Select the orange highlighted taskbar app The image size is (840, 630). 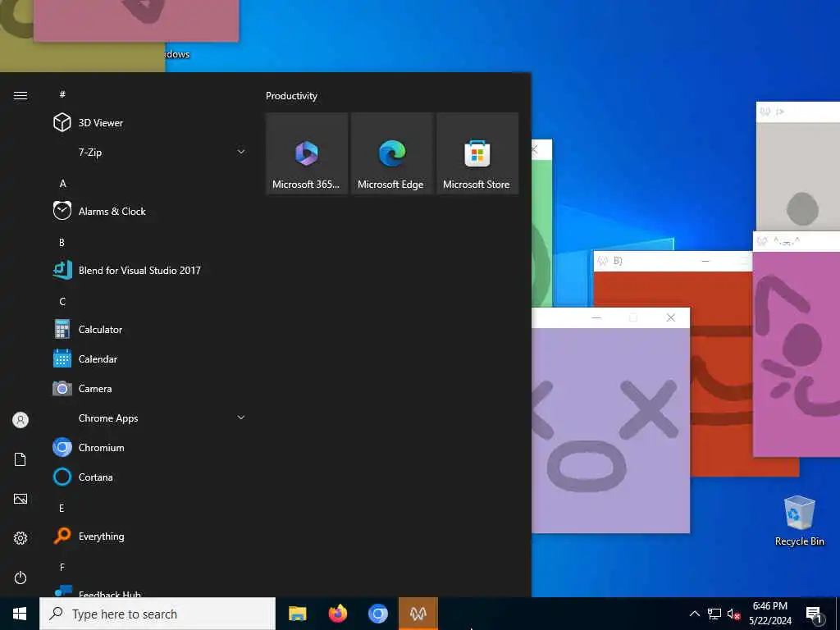click(418, 614)
